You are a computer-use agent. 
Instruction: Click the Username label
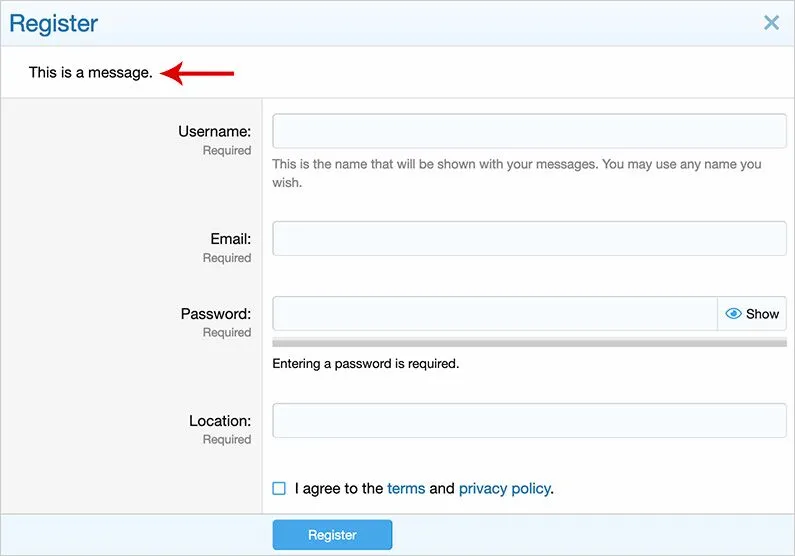point(214,131)
